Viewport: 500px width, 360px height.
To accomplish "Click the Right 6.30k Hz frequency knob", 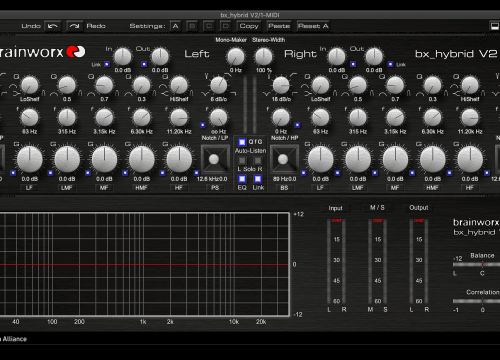I will coord(433,118).
